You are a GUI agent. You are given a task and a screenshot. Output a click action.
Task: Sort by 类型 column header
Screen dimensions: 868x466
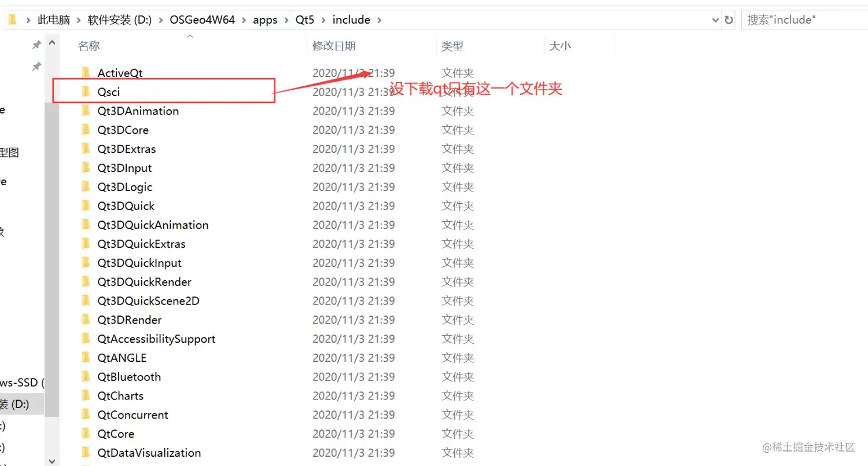(x=453, y=46)
